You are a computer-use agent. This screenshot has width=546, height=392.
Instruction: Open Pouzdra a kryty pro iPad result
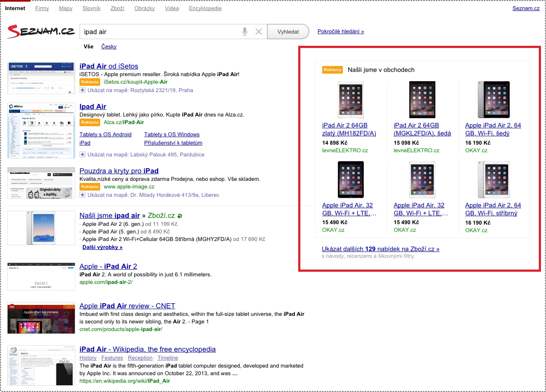[119, 171]
